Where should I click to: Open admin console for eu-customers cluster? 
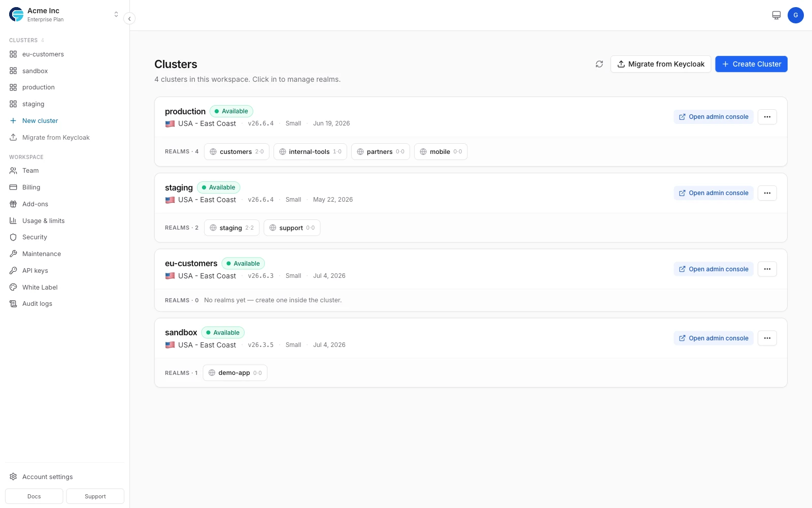point(714,269)
